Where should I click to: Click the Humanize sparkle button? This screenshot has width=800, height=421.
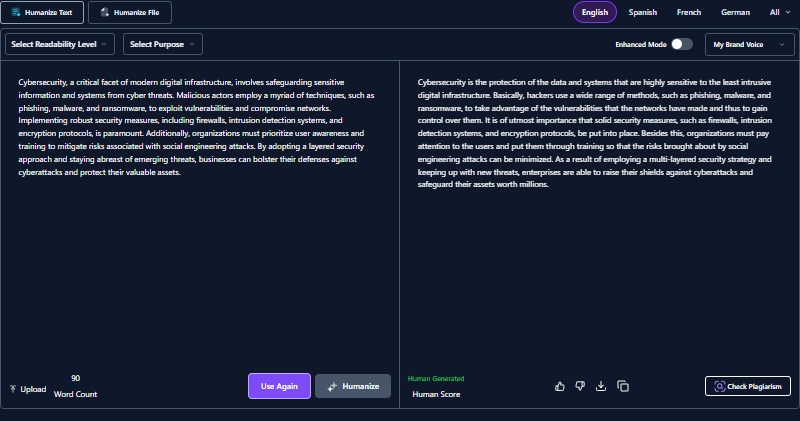[353, 386]
